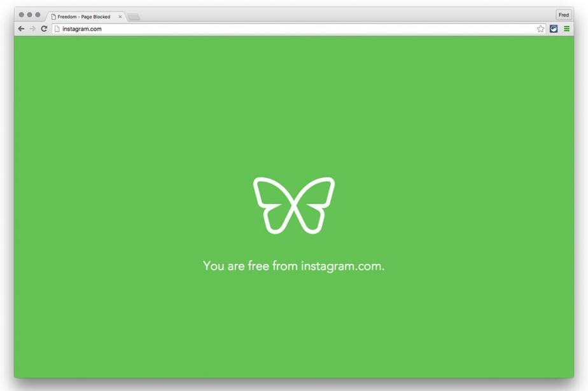
Task: Open a new tab
Action: (x=134, y=17)
